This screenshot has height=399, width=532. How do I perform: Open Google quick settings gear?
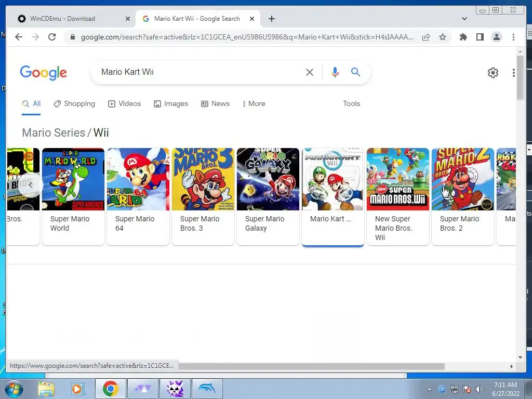[x=493, y=72]
